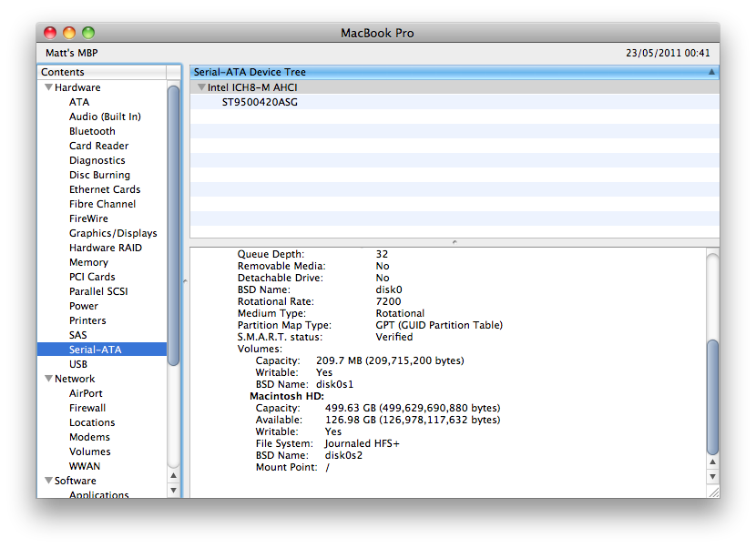Select SAS entry
The image size is (756, 548).
(x=78, y=335)
